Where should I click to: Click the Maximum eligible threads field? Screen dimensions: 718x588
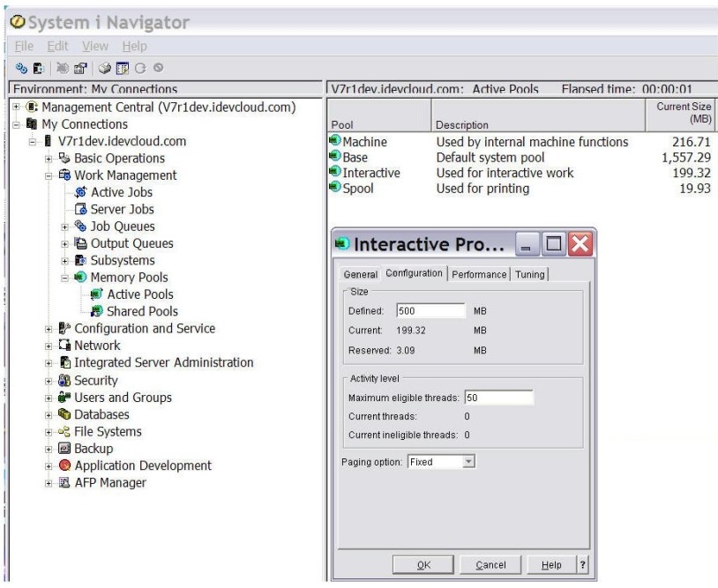(x=498, y=398)
